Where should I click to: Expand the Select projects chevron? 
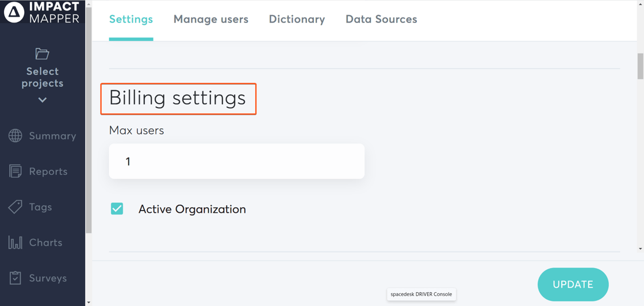tap(43, 100)
